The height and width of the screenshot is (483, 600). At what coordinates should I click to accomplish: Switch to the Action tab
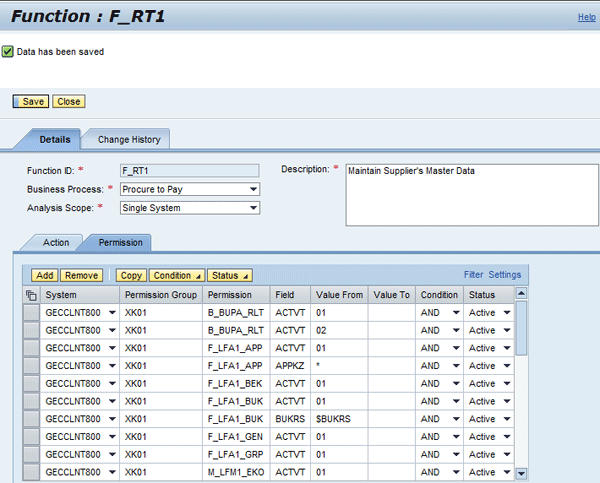click(56, 242)
